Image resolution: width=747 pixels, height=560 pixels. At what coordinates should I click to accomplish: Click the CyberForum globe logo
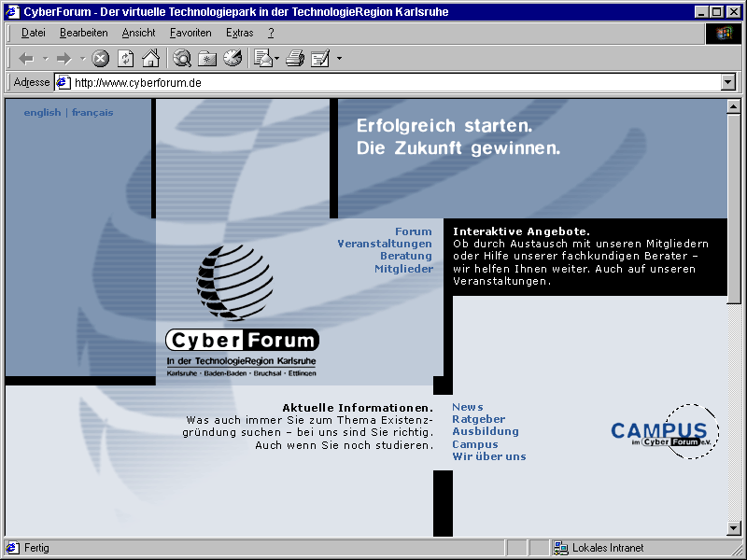point(235,283)
